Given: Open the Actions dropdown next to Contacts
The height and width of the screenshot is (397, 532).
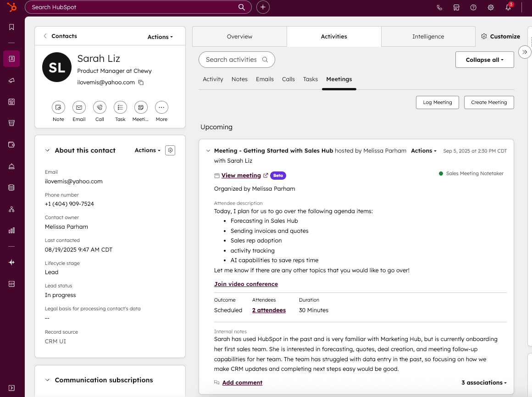Looking at the screenshot, I should coord(160,37).
